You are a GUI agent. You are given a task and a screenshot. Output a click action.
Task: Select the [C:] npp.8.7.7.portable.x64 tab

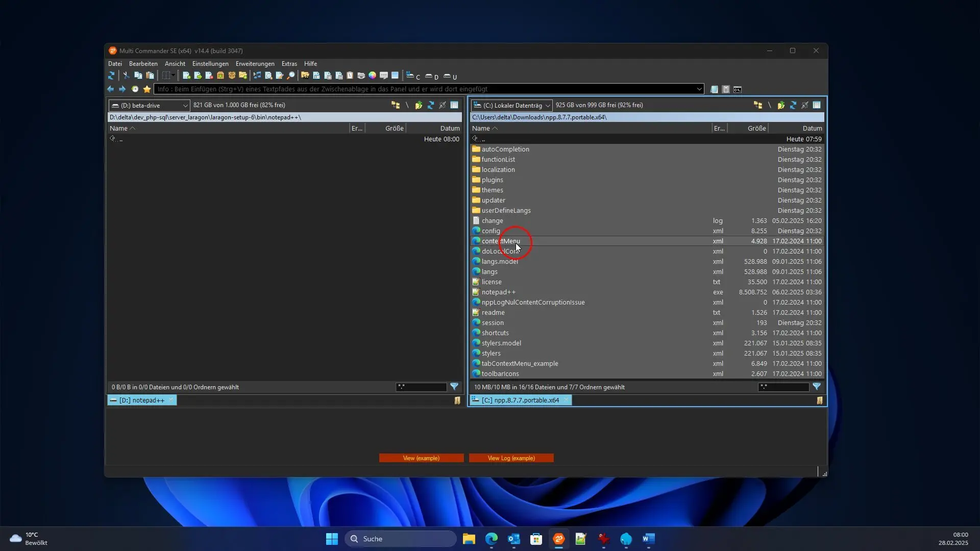coord(521,400)
